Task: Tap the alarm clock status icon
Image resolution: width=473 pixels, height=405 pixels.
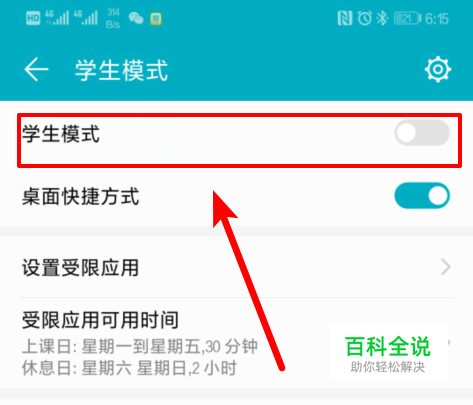Action: [x=365, y=18]
